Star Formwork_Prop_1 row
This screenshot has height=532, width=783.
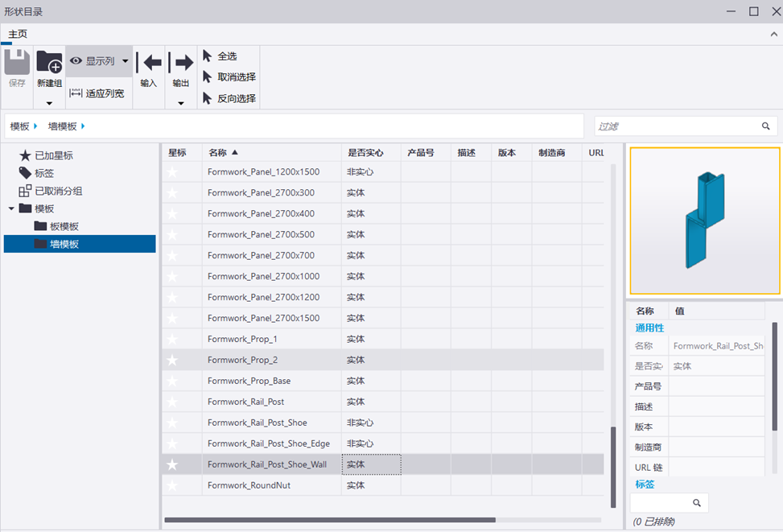(172, 339)
